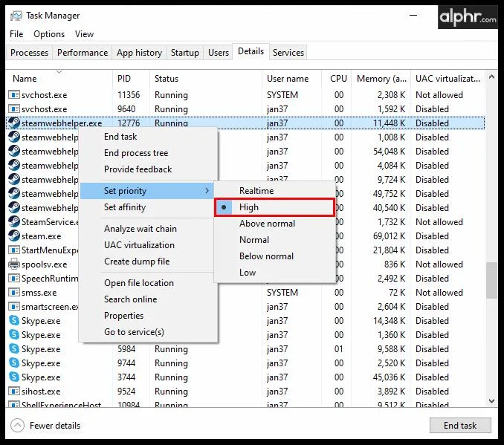Screen dimensions: 504x445
Task: Open Set affinity dialog
Action: pos(146,207)
